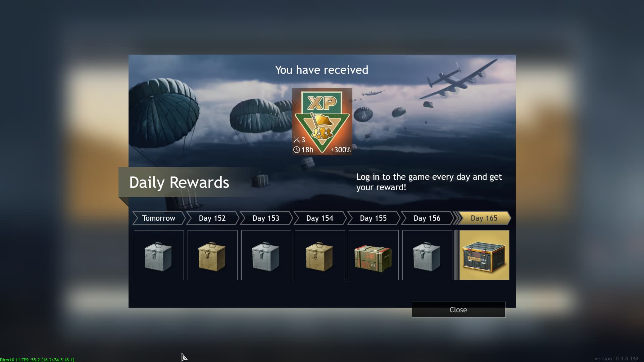Select the silver crate under Day 156
Viewport: 644px width, 362px height.
coord(427,255)
